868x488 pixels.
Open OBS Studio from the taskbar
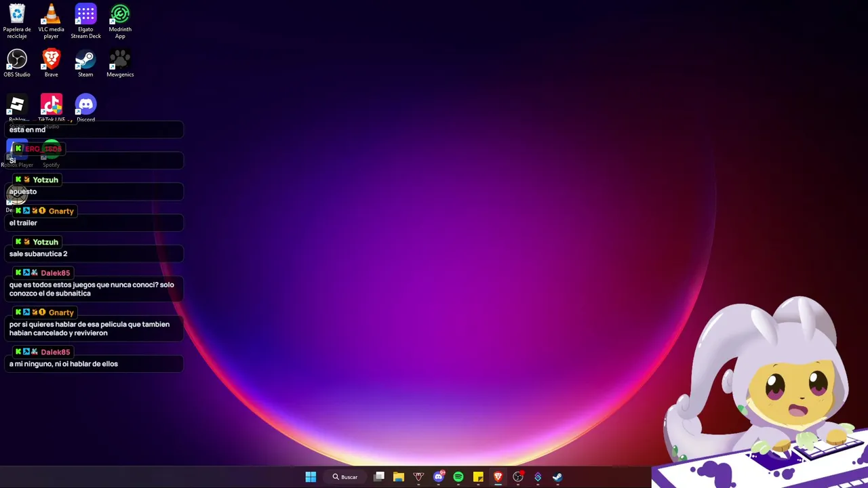tap(518, 477)
